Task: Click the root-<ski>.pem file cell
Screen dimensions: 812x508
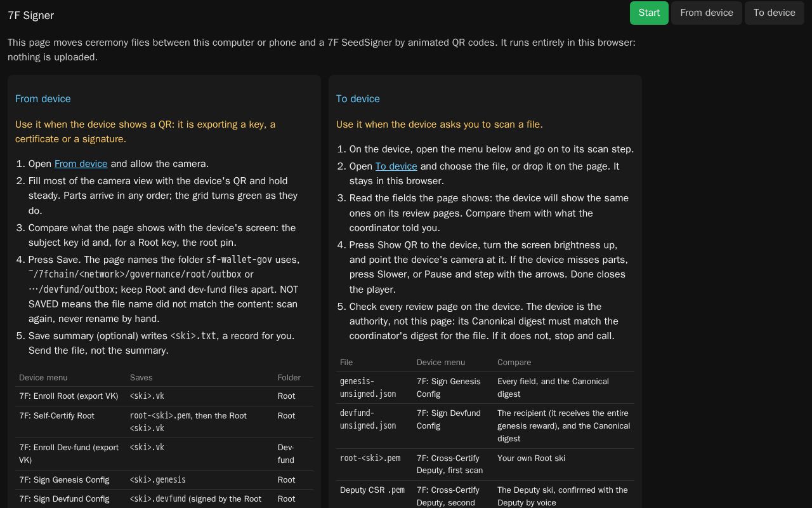Action: click(374, 464)
